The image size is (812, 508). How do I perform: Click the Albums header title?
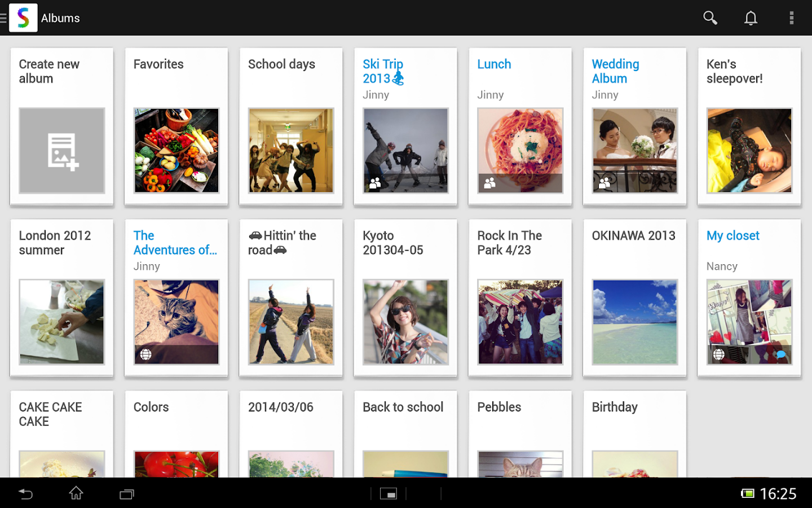coord(60,18)
